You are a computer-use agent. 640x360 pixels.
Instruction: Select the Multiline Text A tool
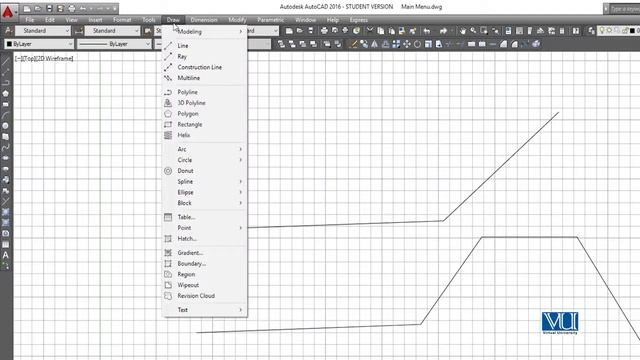(x=5, y=255)
